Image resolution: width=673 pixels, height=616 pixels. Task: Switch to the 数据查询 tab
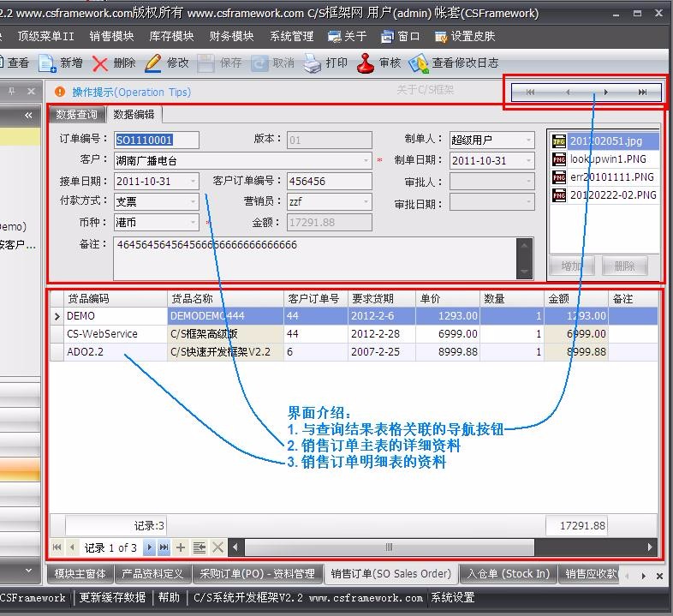[76, 115]
